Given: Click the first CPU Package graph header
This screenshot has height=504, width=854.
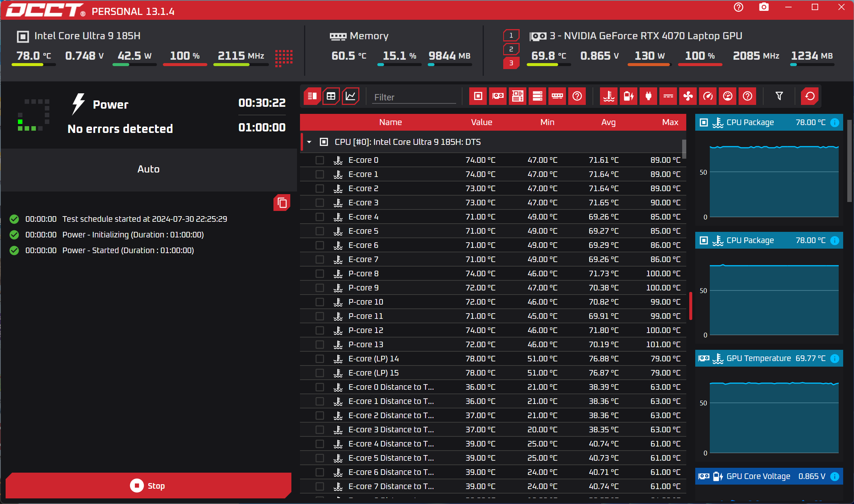Looking at the screenshot, I should 769,122.
